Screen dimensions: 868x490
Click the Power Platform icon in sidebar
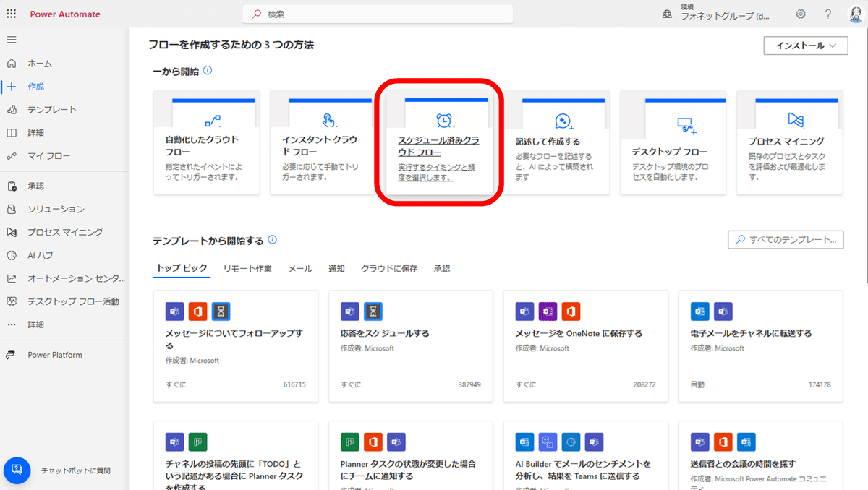pos(12,356)
